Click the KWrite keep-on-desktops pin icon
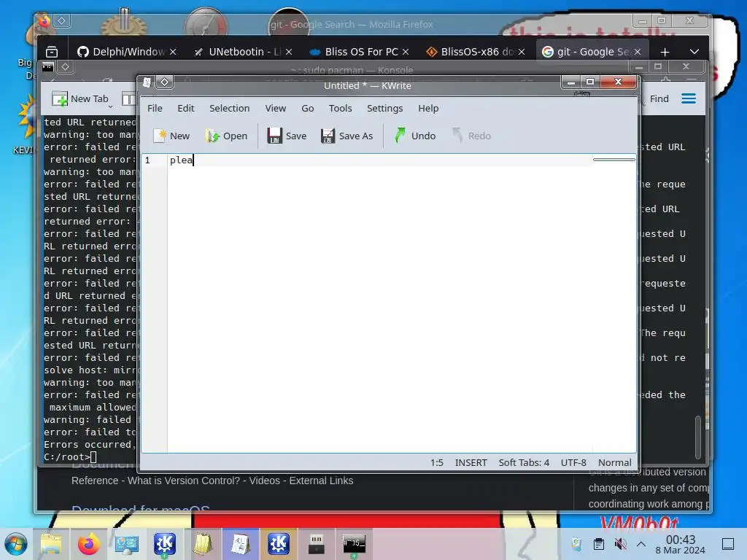The height and width of the screenshot is (560, 747). click(164, 82)
